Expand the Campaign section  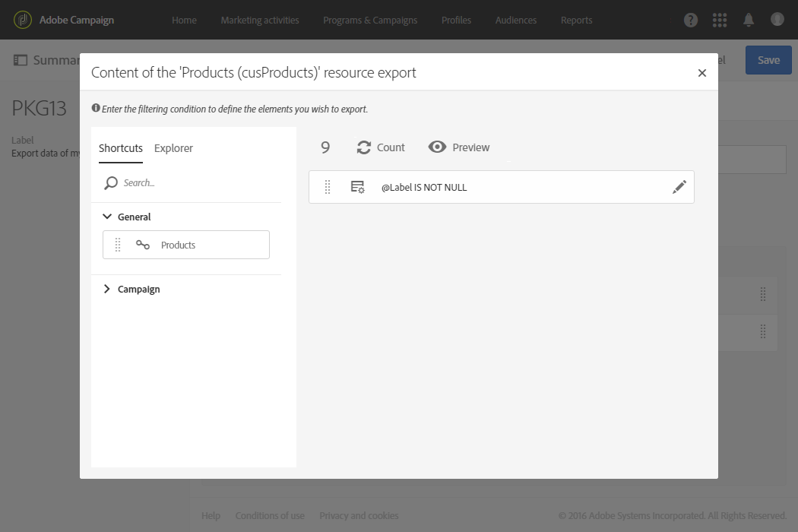pyautogui.click(x=106, y=289)
